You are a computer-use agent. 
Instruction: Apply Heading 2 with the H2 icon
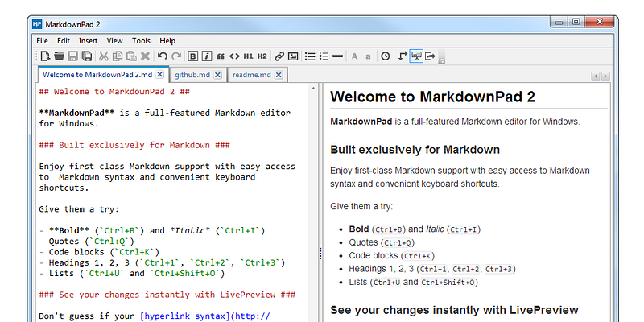point(262,56)
